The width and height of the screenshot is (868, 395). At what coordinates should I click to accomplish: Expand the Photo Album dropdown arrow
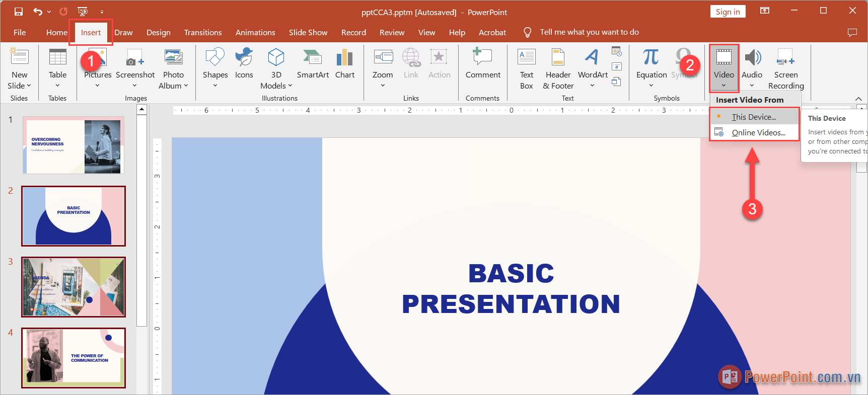click(x=186, y=86)
